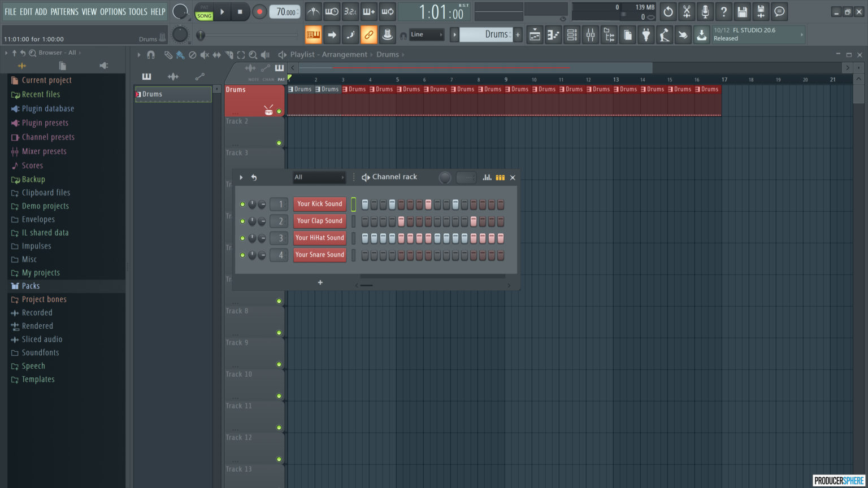Select the Zoom magnifier tool
This screenshot has height=488, width=868.
253,55
